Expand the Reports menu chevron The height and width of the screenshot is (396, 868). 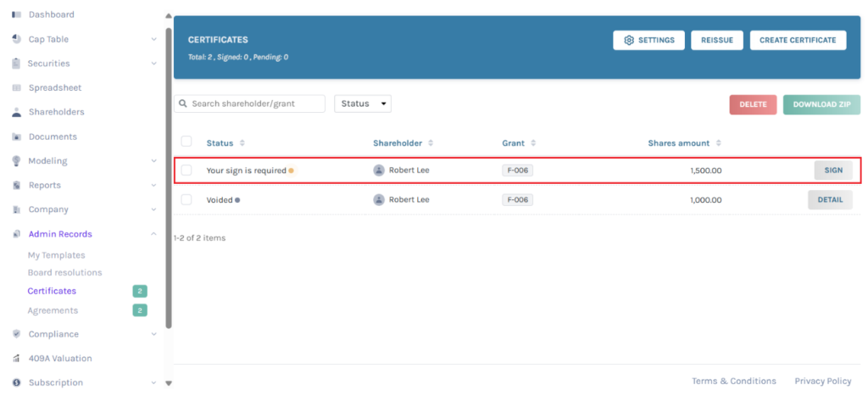click(x=154, y=185)
